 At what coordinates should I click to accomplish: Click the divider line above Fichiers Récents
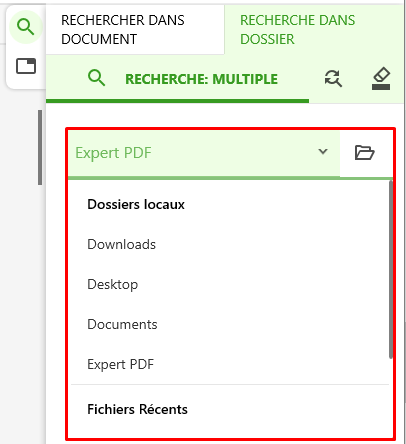[230, 385]
